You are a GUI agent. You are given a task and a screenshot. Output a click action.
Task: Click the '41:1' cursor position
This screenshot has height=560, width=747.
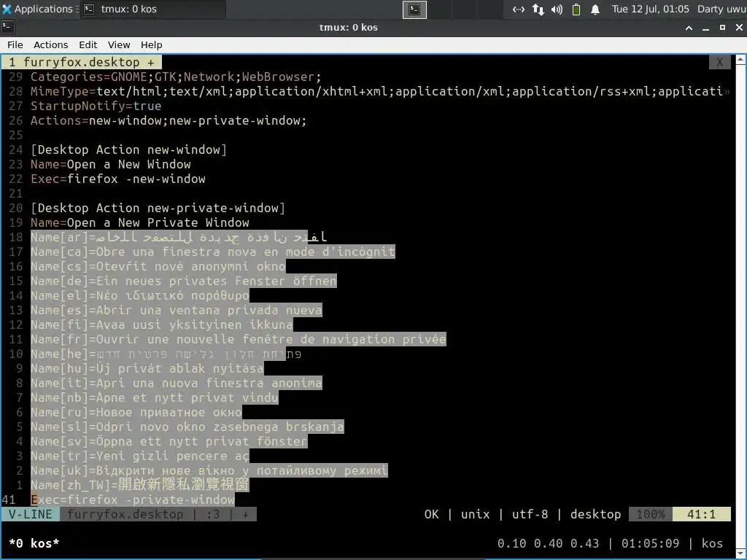[x=701, y=514]
